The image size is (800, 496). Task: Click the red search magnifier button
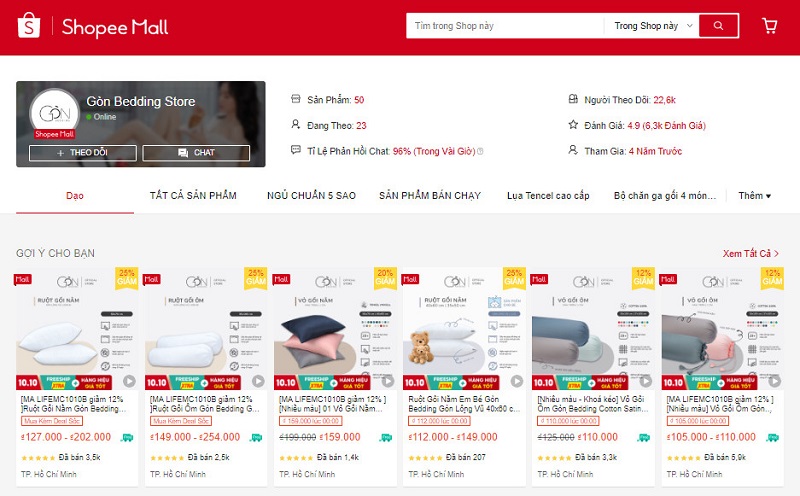tap(718, 26)
